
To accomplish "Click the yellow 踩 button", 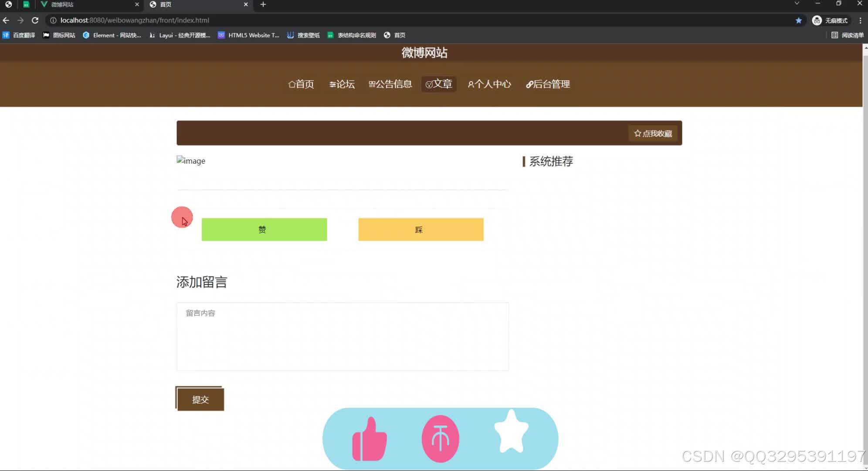I will (x=421, y=229).
